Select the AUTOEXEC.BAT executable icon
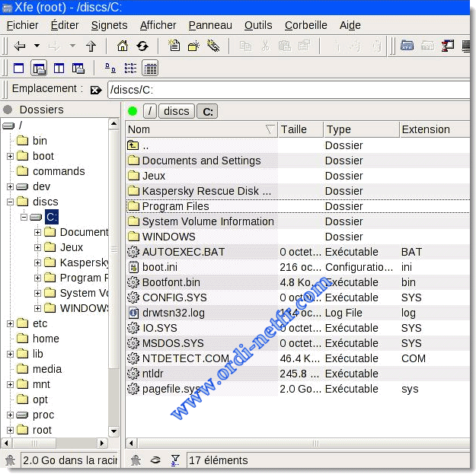The height and width of the screenshot is (474, 476). [x=133, y=252]
